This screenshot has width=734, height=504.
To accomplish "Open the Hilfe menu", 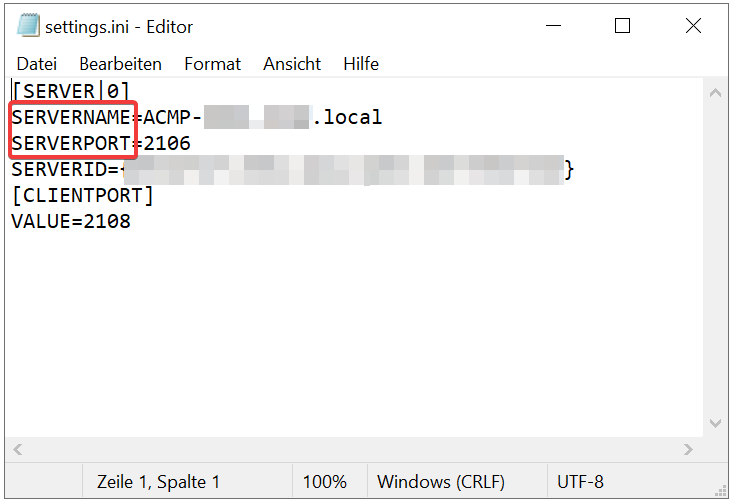I will (x=361, y=64).
